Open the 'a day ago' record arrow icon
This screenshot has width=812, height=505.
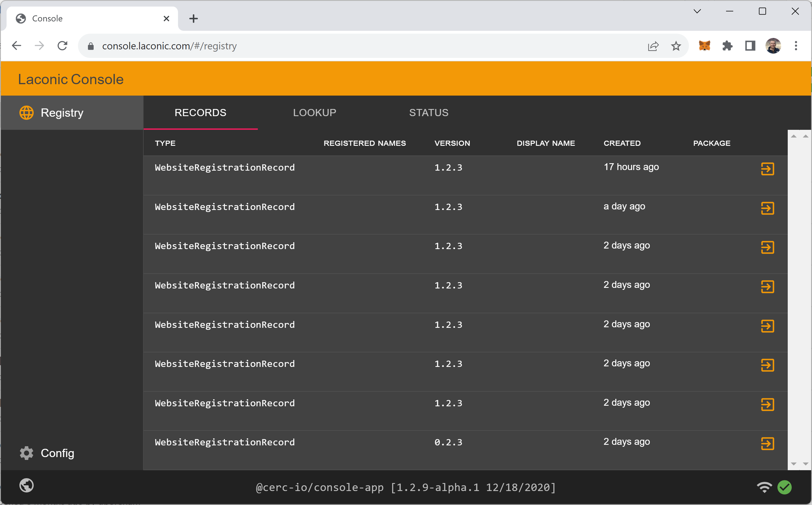[767, 208]
